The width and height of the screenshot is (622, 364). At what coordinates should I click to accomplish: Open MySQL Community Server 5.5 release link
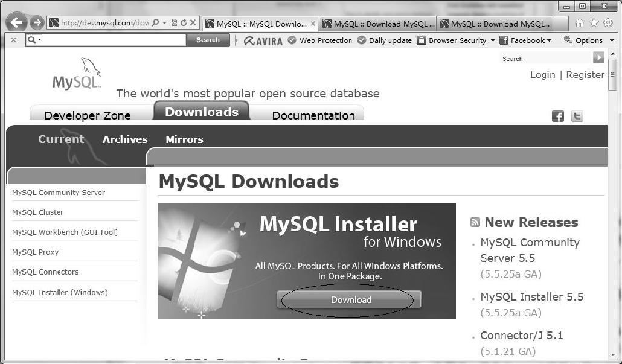click(530, 250)
